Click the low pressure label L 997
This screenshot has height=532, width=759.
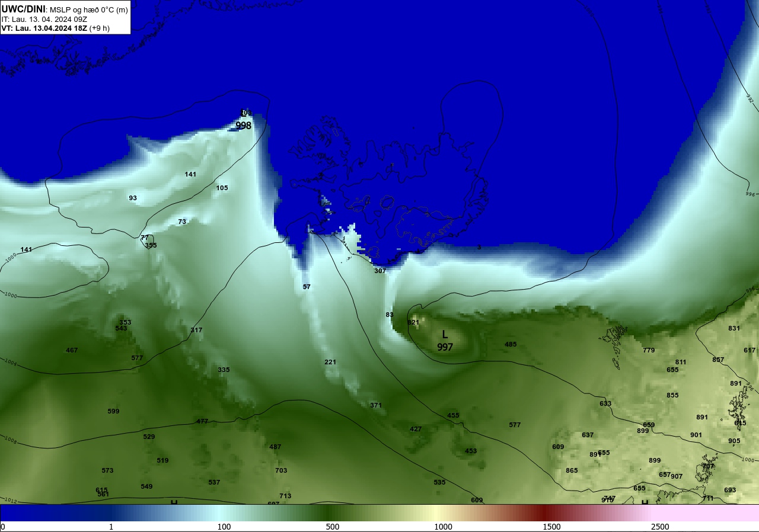[x=445, y=341]
